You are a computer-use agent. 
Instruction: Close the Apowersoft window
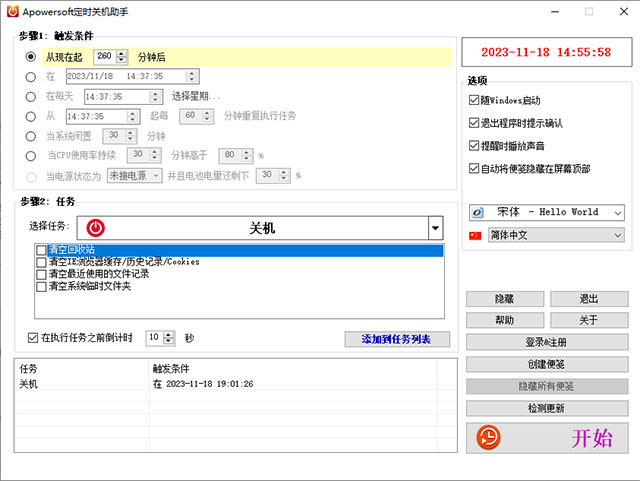click(624, 12)
